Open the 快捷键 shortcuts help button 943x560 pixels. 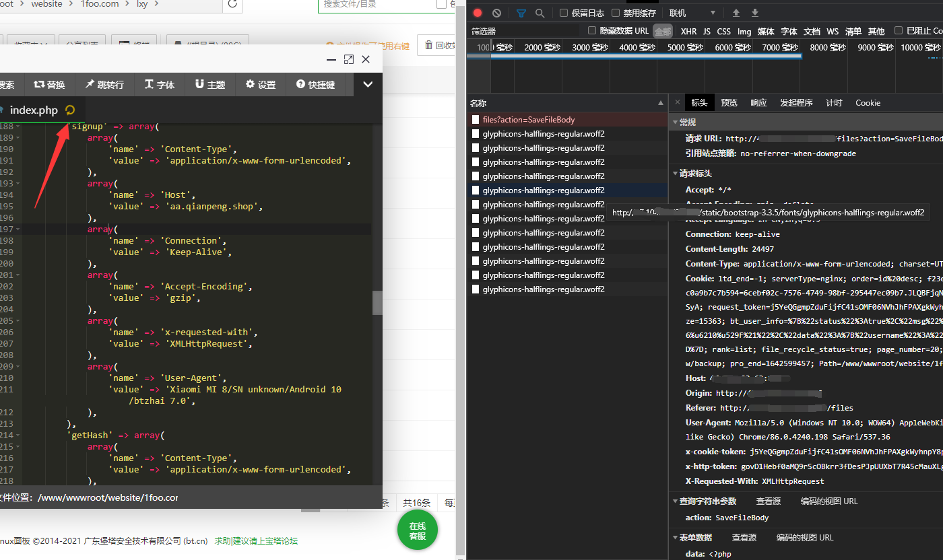(315, 85)
